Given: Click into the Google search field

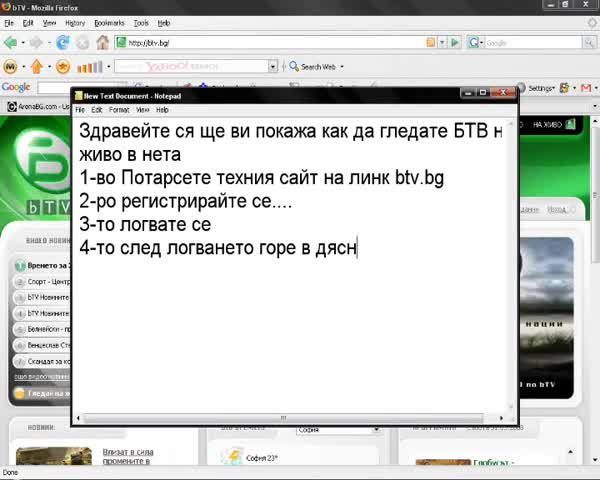Looking at the screenshot, I should pos(533,43).
